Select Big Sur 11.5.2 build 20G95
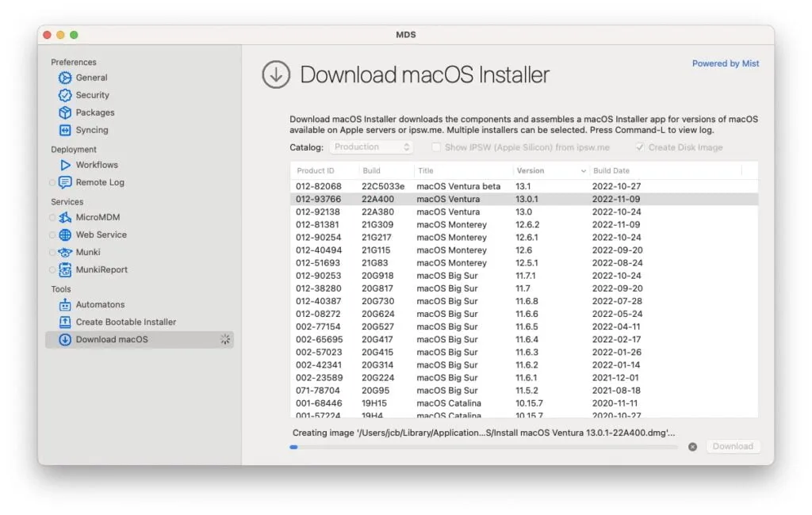Image resolution: width=812 pixels, height=515 pixels. [x=524, y=391]
